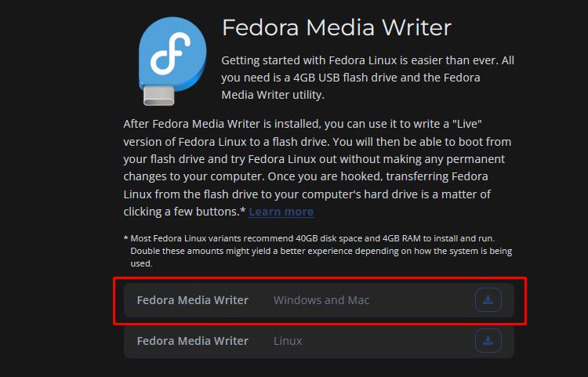The height and width of the screenshot is (377, 588).
Task: Click the large "Fedora Media Writer" heading
Action: pyautogui.click(x=336, y=28)
